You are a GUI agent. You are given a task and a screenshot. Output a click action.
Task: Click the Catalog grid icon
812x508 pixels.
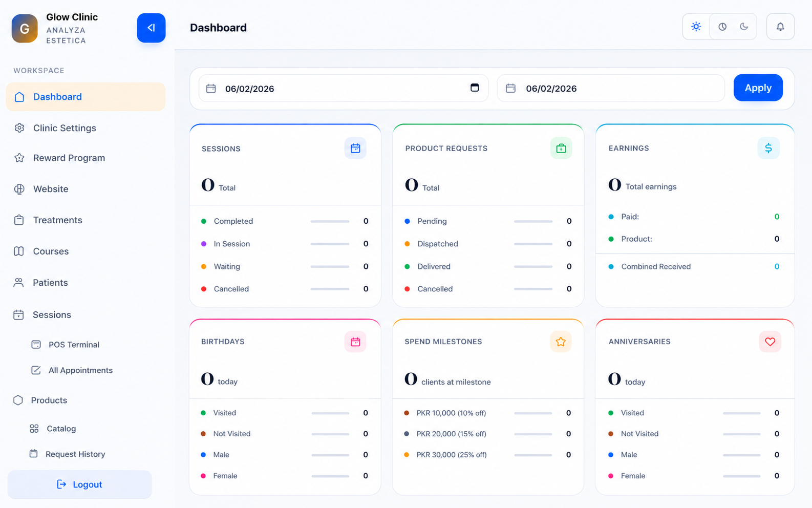34,429
